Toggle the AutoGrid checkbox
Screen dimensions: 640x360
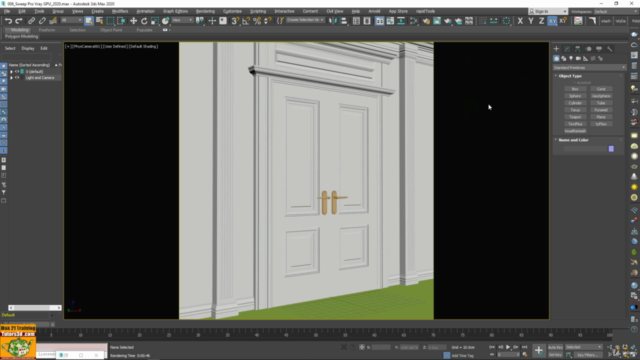574,82
